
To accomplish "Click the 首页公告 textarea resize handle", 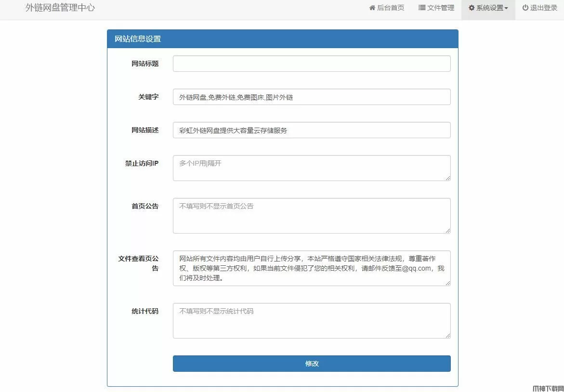I will 448,231.
